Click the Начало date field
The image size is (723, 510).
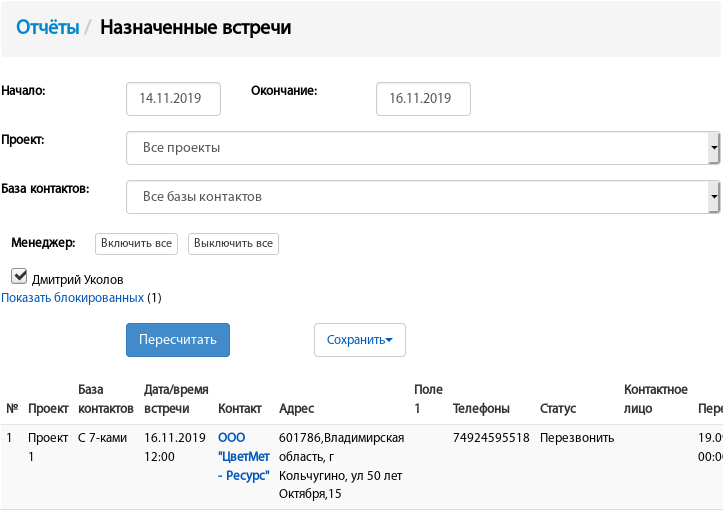point(172,99)
